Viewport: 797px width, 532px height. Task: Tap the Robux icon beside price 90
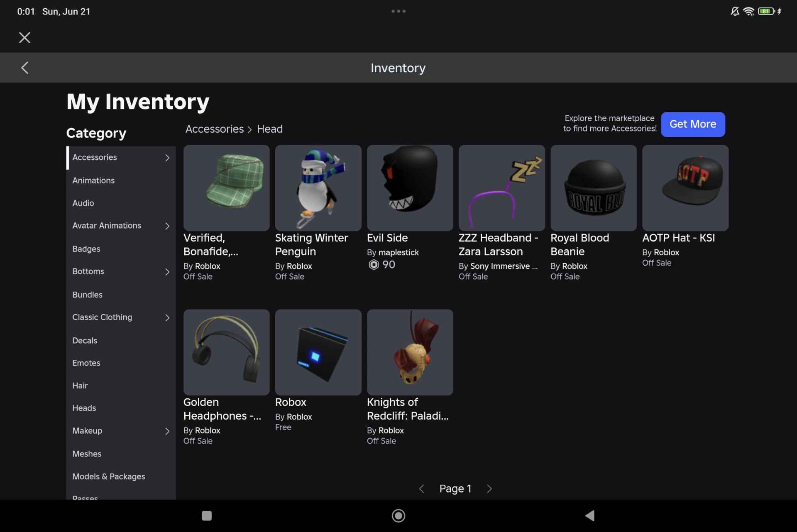374,265
